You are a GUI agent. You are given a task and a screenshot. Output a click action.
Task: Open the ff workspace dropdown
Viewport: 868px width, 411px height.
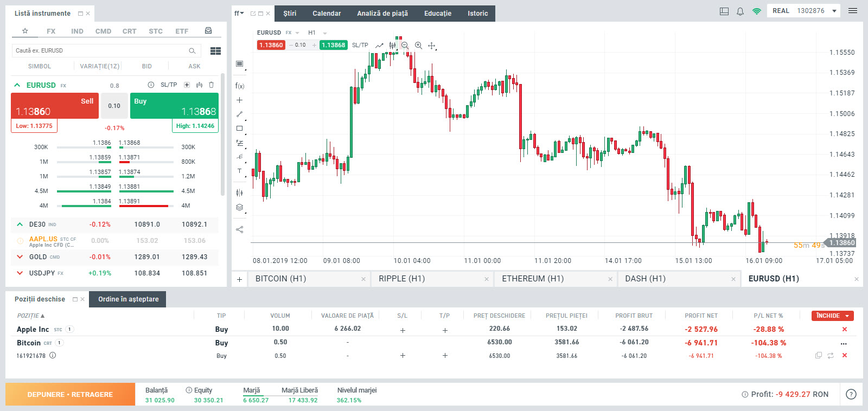(239, 13)
